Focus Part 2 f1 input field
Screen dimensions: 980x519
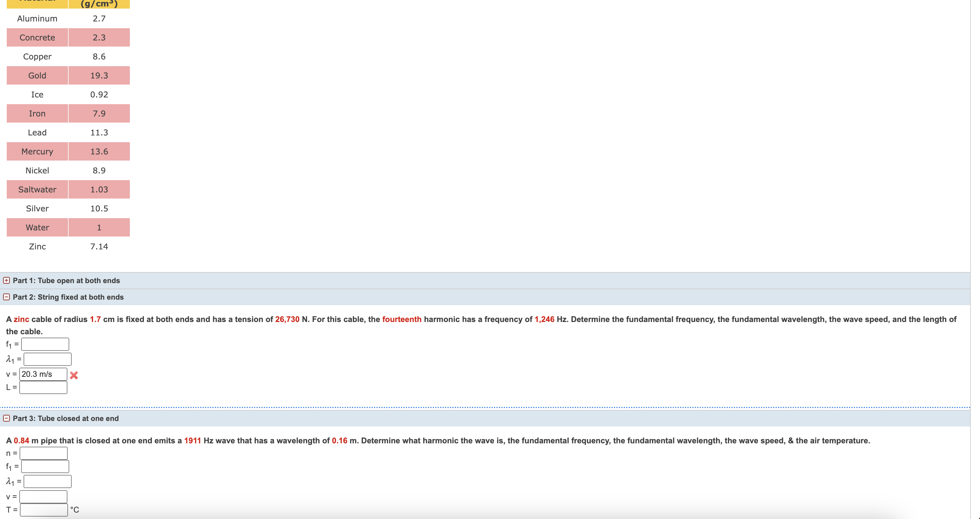click(x=45, y=344)
